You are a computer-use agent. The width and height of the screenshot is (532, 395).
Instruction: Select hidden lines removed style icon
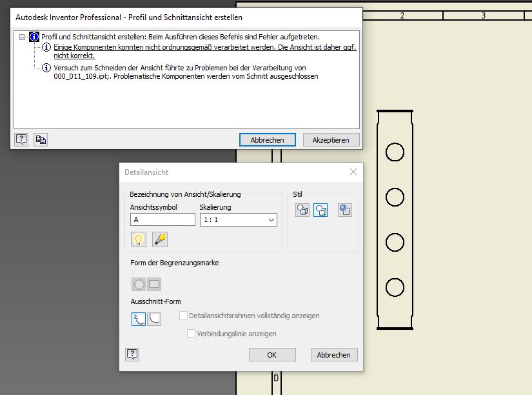coord(320,210)
